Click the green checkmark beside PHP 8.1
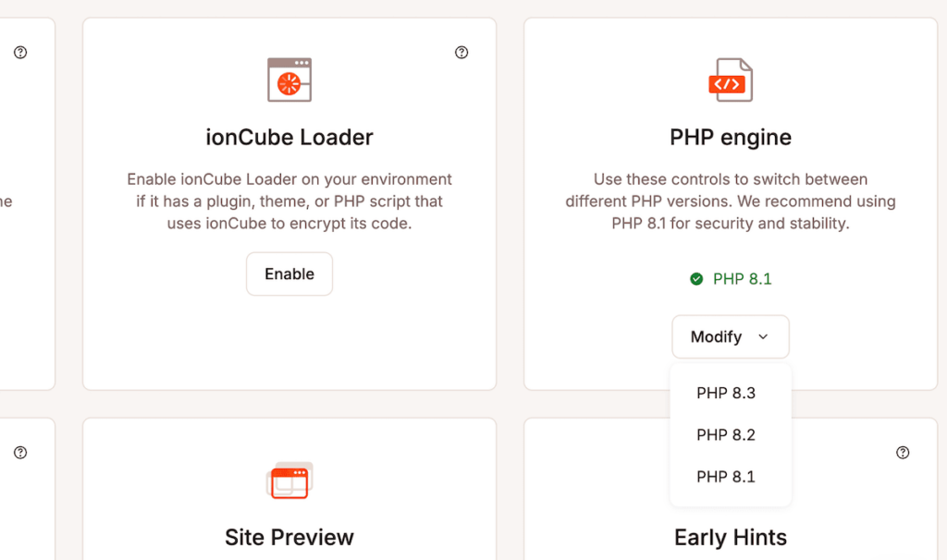Screen dimensions: 947x560 tap(695, 278)
